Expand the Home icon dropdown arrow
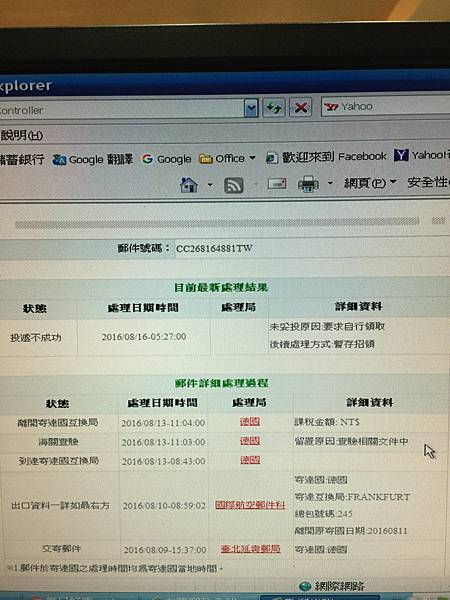Viewport: 450px width, 600px height. click(210, 185)
